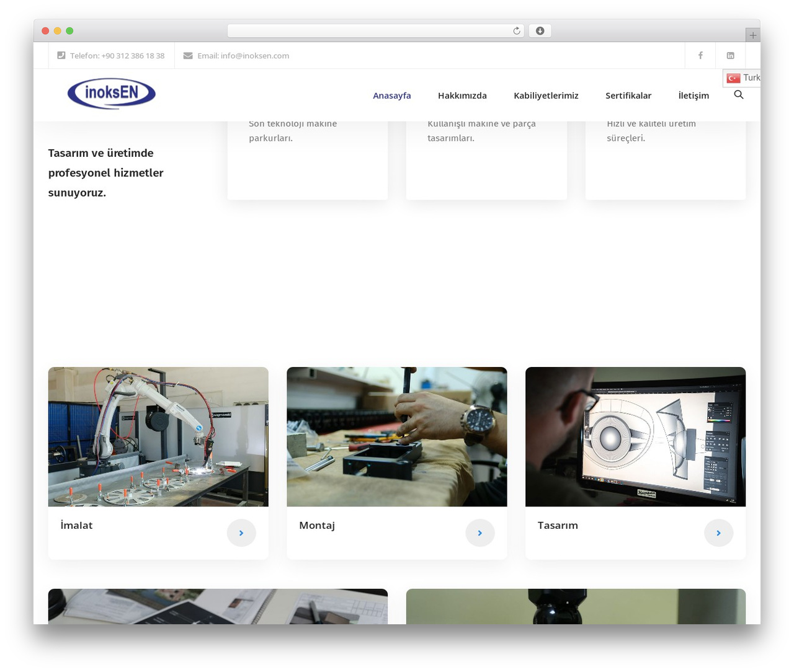Go to the Anasayfa menu item
Image resolution: width=794 pixels, height=672 pixels.
(392, 95)
